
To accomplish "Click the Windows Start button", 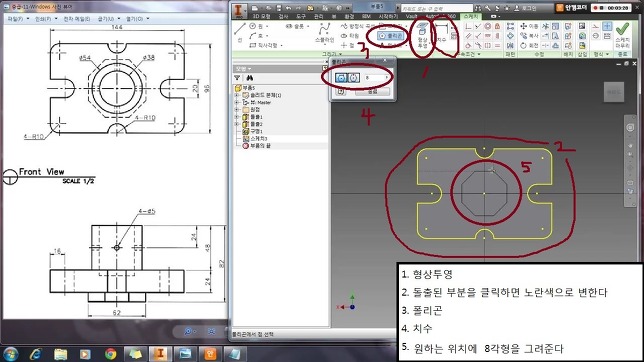I will [x=10, y=353].
